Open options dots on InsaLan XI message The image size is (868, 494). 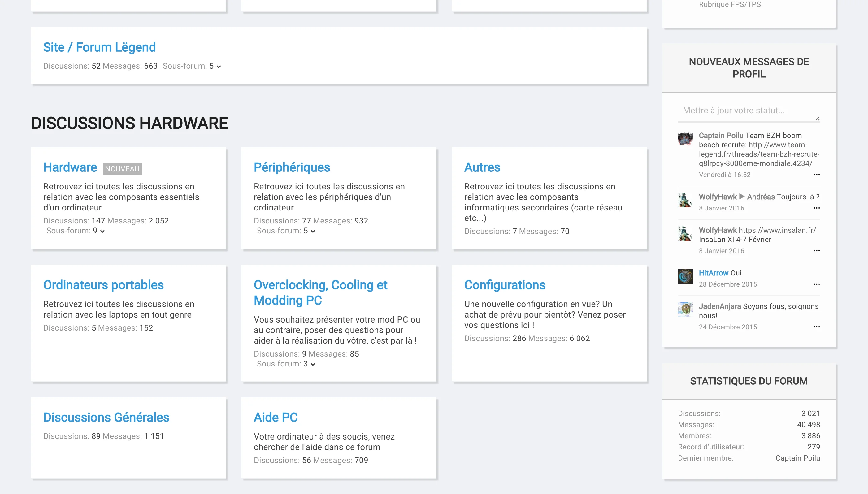(x=816, y=251)
